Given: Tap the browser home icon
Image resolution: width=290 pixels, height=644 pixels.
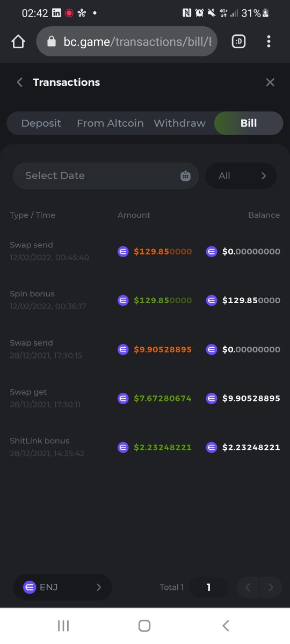Looking at the screenshot, I should pos(18,41).
